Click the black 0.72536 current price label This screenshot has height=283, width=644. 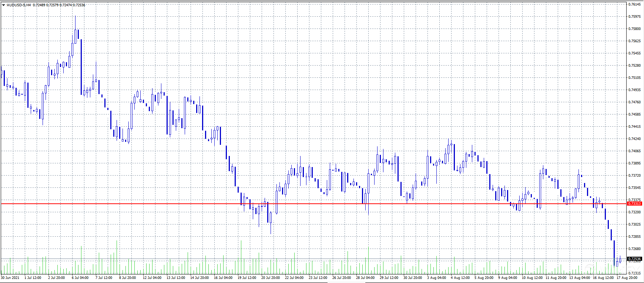634,259
